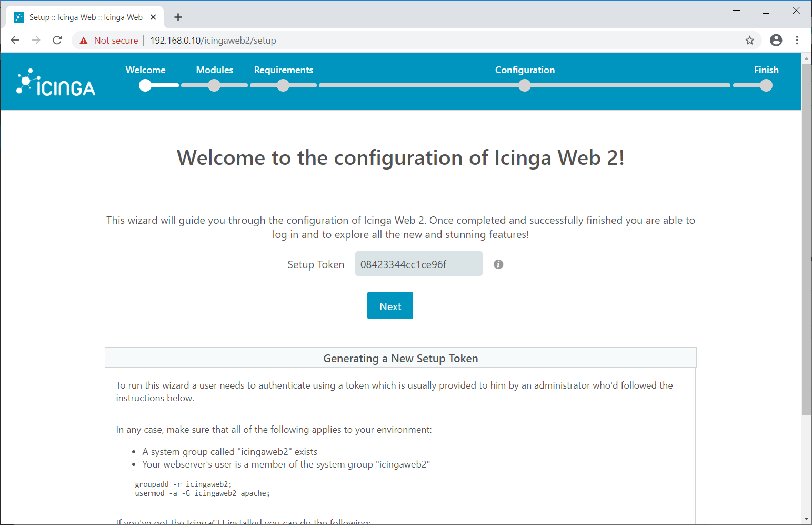The height and width of the screenshot is (525, 812).
Task: Open the Chrome three-dot menu
Action: 797,41
